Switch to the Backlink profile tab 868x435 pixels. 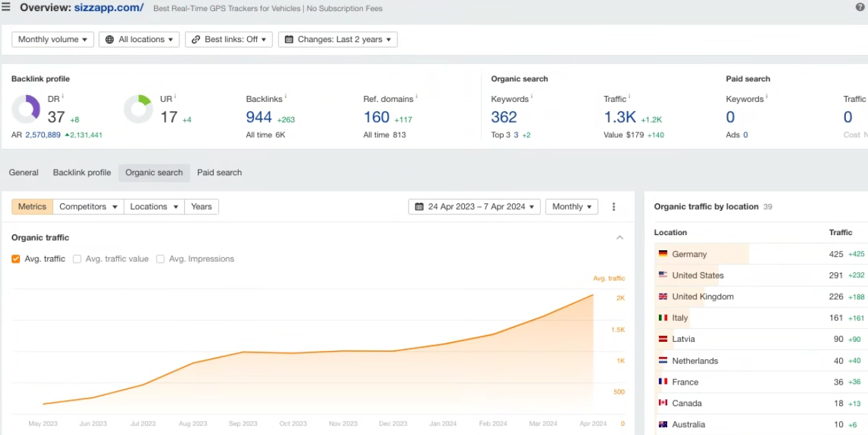point(82,172)
